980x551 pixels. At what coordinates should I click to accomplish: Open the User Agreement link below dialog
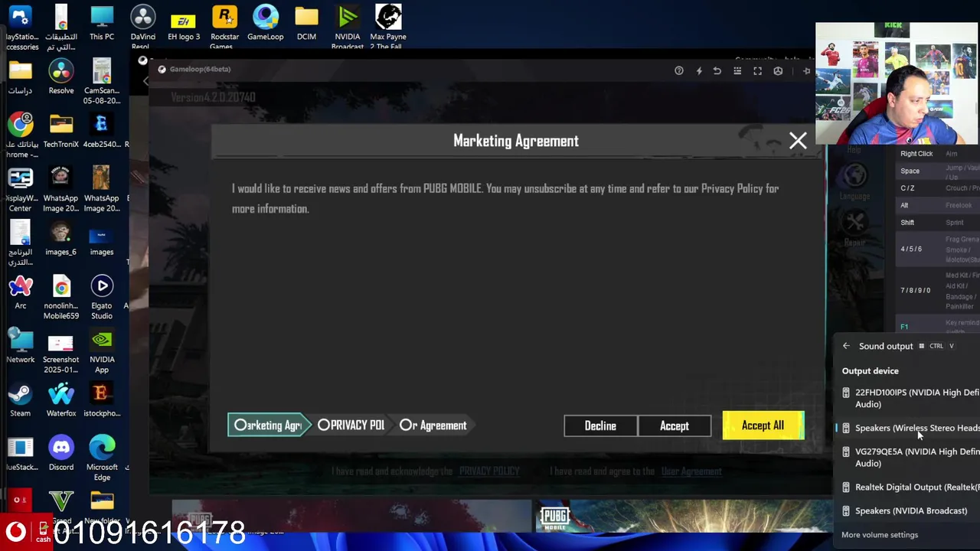coord(691,471)
